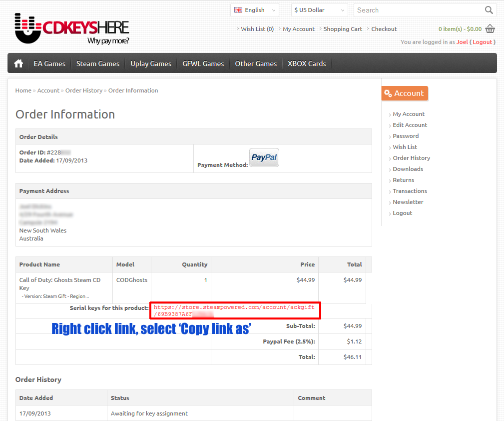The image size is (504, 421).
Task: Click Logout in the sidebar
Action: coord(403,213)
